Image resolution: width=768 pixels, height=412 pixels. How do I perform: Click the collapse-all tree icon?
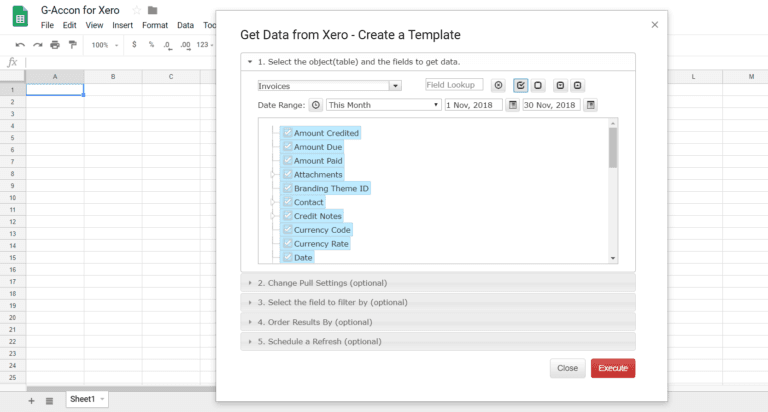[x=577, y=85]
